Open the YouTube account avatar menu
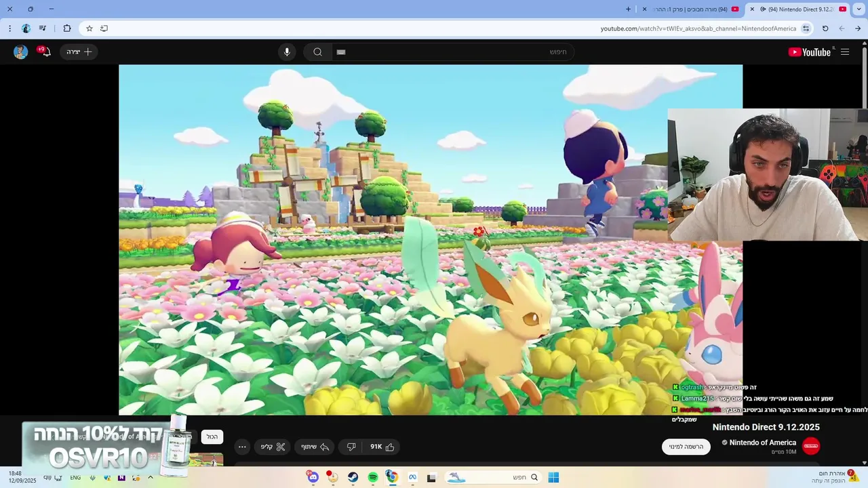868x488 pixels. (21, 52)
